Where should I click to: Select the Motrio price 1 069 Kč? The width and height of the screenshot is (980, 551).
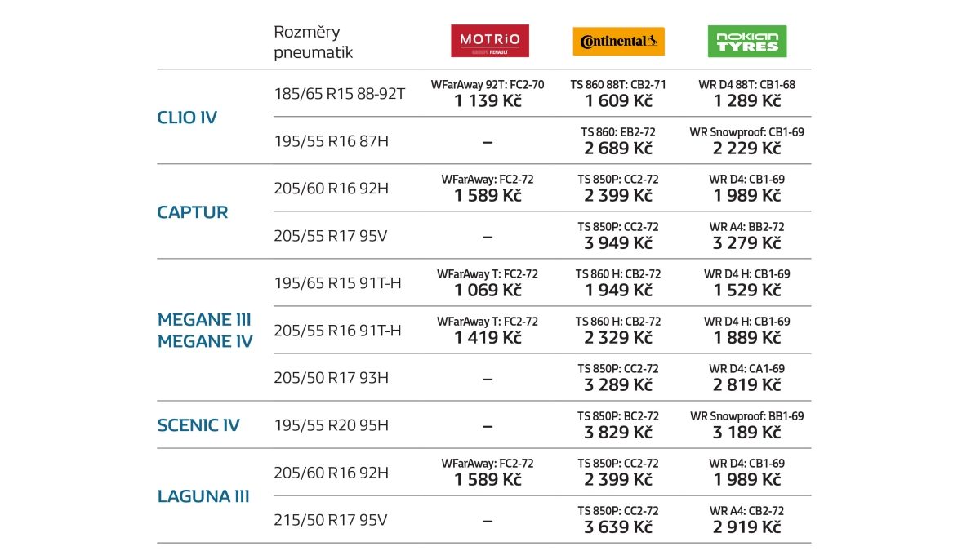point(488,291)
